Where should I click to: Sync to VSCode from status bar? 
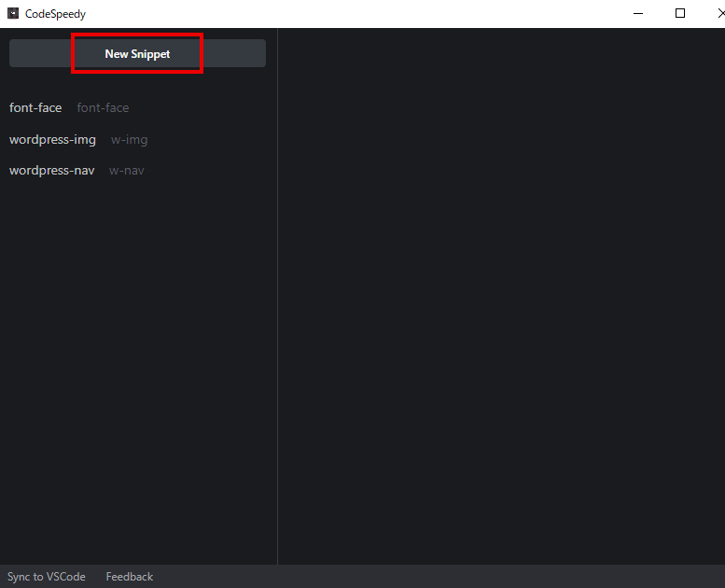[47, 577]
